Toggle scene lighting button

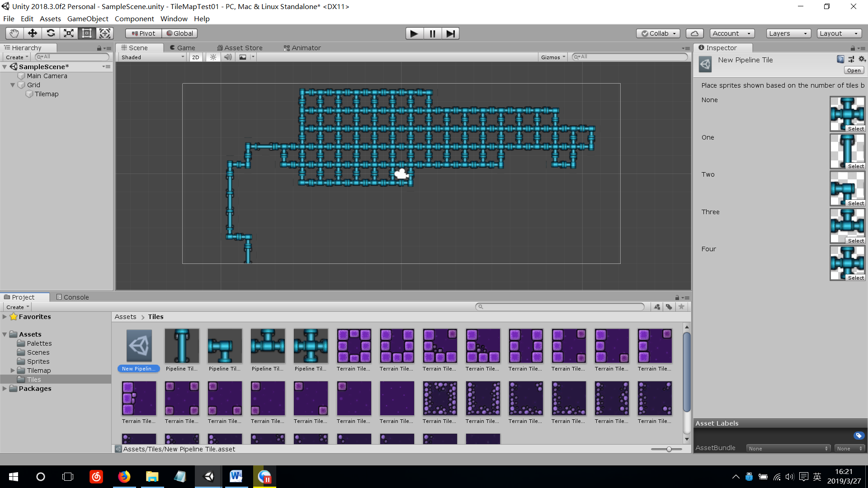coord(213,57)
